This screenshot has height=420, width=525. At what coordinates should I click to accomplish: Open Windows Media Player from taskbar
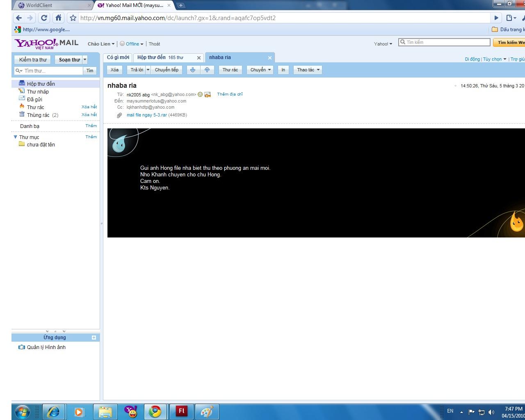point(79,411)
